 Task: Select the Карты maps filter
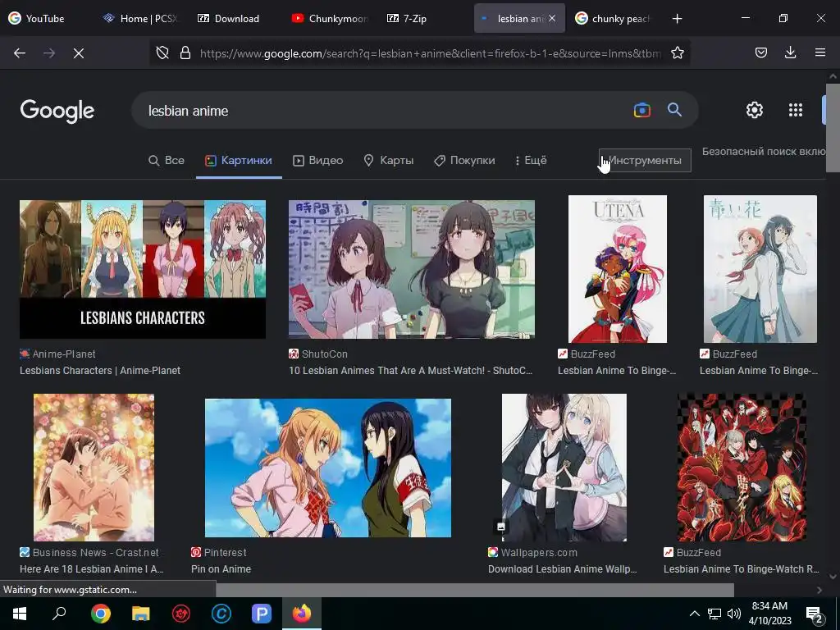click(x=388, y=160)
